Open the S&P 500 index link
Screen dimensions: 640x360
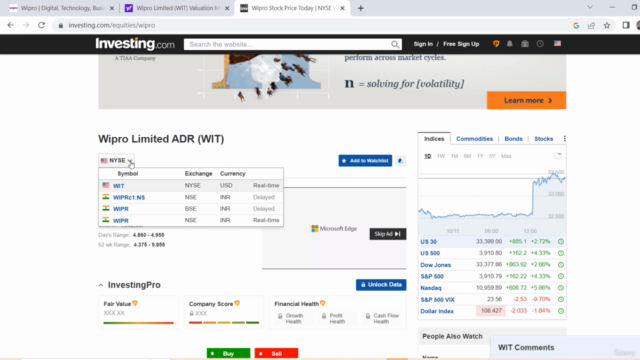[432, 276]
